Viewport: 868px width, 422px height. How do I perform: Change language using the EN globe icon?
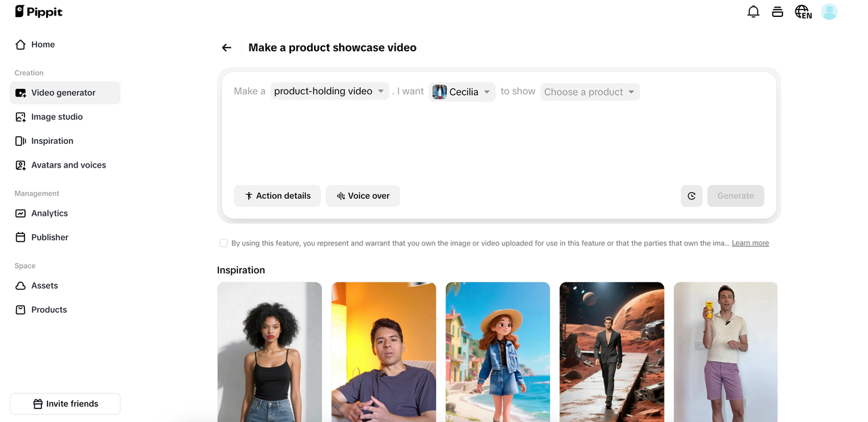pos(803,12)
